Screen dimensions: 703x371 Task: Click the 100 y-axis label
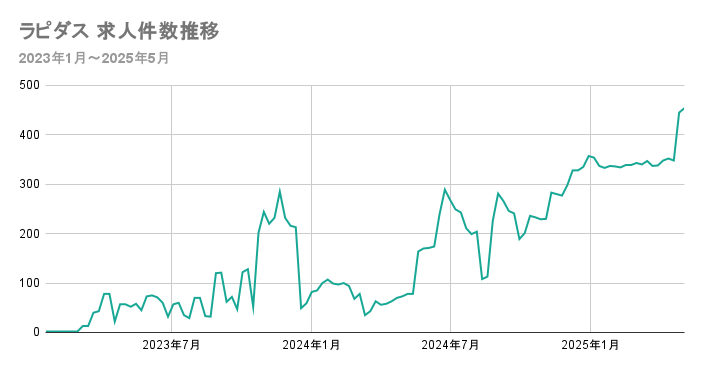coord(29,283)
